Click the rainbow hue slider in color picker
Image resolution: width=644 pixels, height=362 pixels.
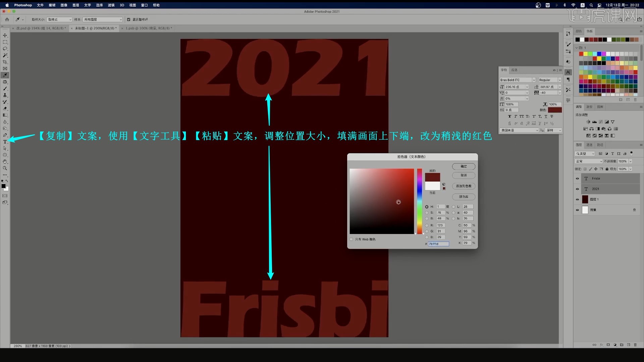point(420,201)
